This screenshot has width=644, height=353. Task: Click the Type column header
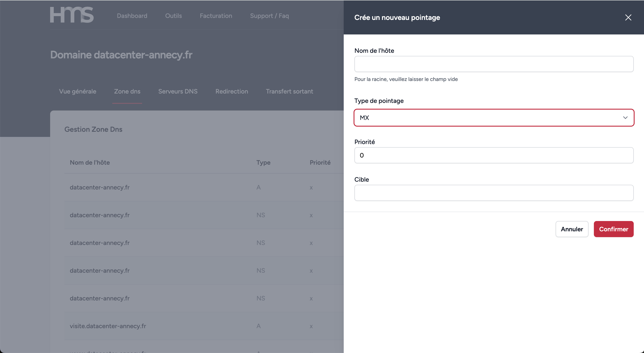pos(263,162)
